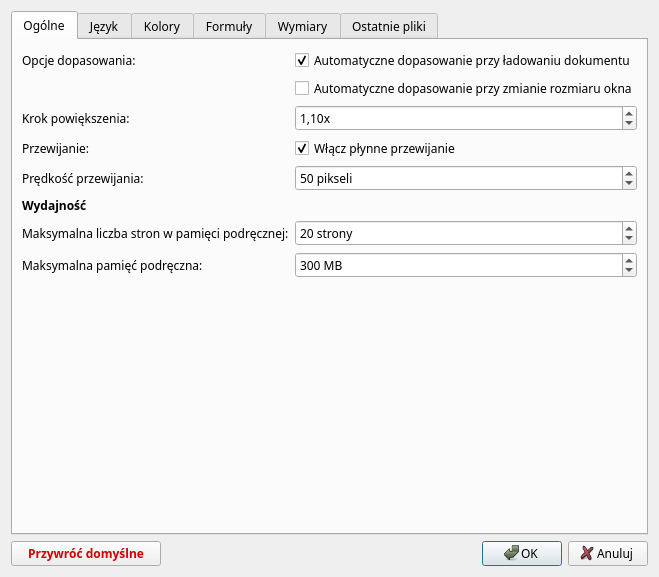
Task: Decrease Maksymalna pamięć podręczna with down arrow
Action: point(628,270)
